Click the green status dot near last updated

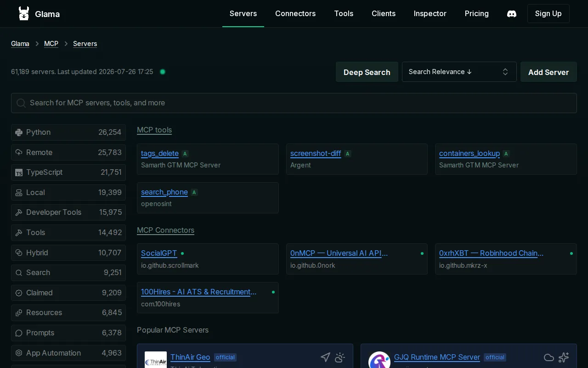click(x=162, y=72)
